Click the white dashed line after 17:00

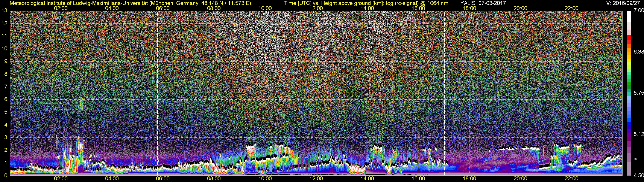coord(444,93)
